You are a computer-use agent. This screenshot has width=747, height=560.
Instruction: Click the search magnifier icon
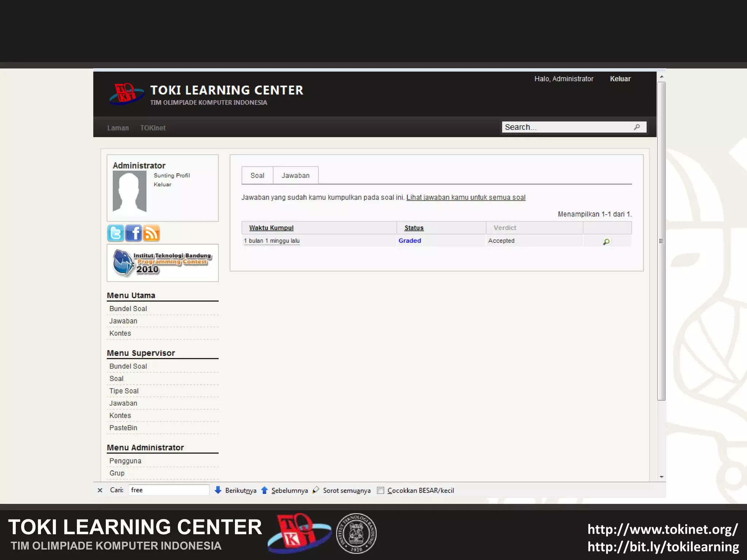pos(637,127)
